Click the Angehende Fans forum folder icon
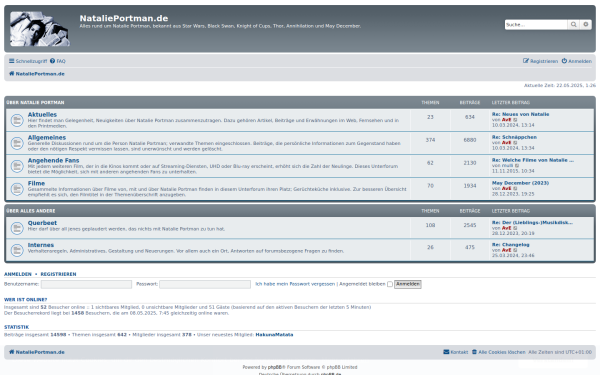 pyautogui.click(x=17, y=166)
